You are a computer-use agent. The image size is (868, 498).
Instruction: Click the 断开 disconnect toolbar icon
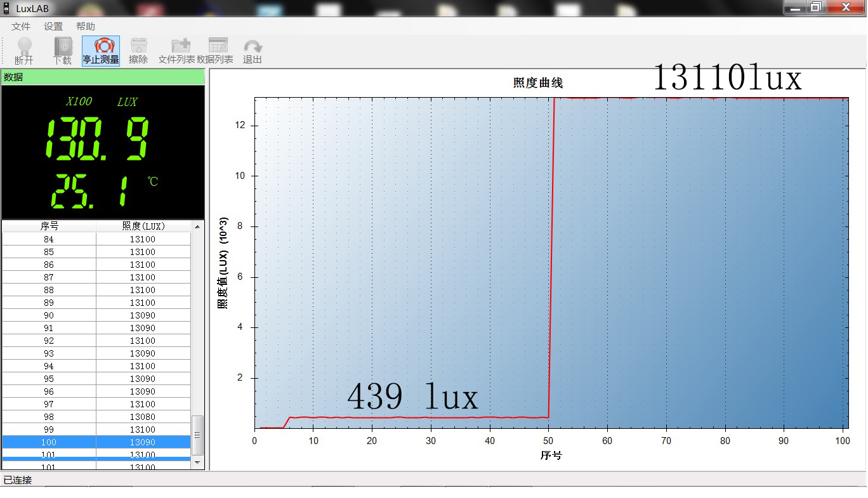tap(24, 51)
